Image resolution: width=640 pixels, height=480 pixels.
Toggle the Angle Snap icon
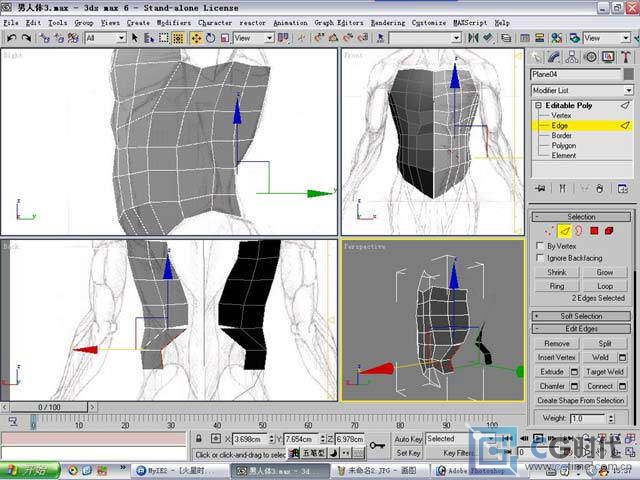333,38
